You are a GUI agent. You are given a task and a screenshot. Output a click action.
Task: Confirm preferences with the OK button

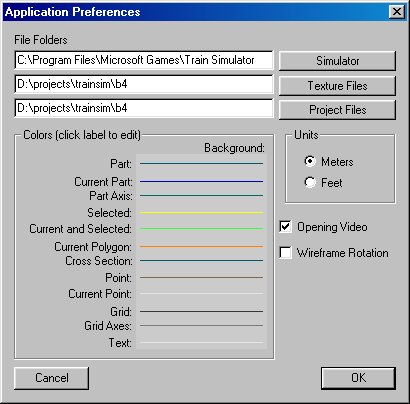click(x=358, y=378)
